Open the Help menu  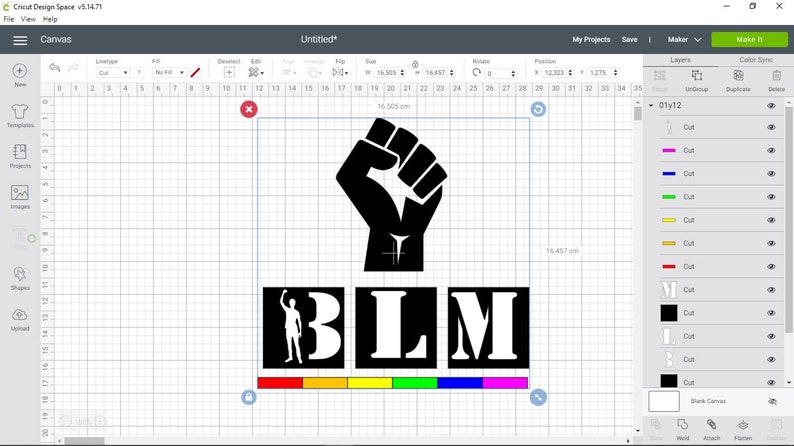pyautogui.click(x=50, y=19)
